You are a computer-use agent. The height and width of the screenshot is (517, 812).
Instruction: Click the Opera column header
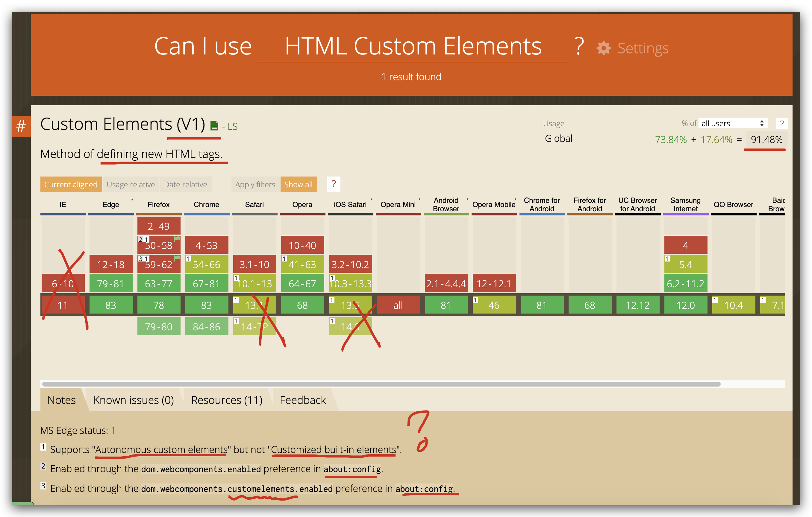(302, 204)
